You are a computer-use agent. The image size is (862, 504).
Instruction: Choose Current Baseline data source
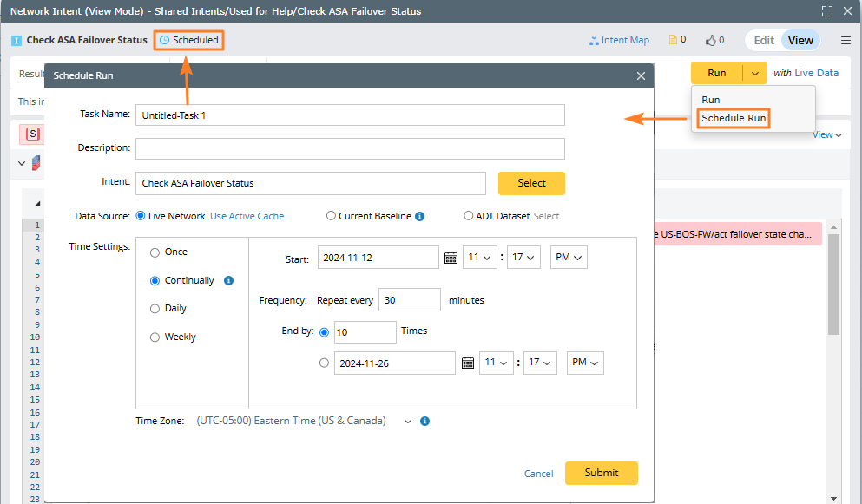point(332,216)
